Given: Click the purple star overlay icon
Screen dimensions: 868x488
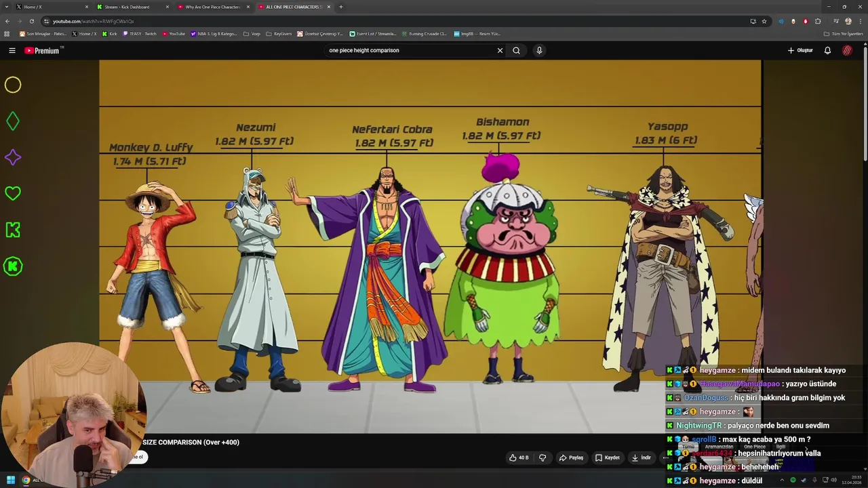Looking at the screenshot, I should click(13, 157).
